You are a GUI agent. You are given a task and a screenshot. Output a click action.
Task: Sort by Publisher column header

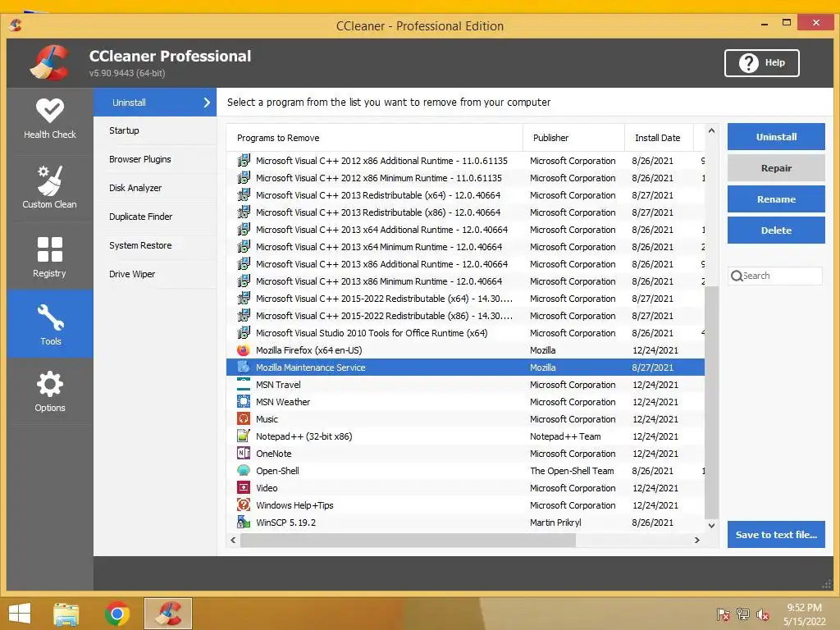coord(573,138)
